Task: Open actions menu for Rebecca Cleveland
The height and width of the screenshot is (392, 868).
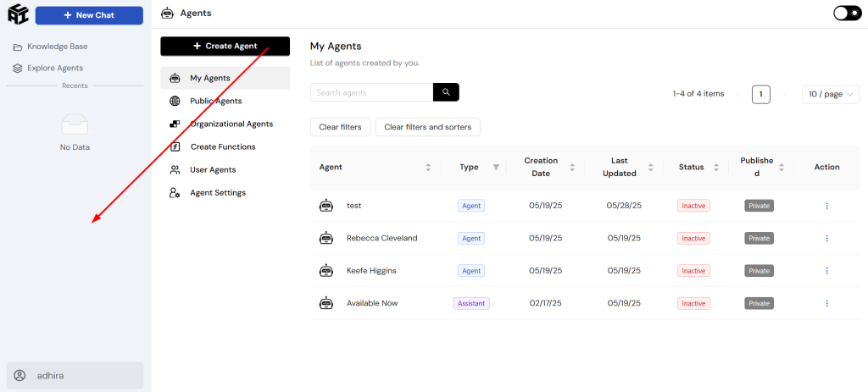Action: tap(827, 238)
